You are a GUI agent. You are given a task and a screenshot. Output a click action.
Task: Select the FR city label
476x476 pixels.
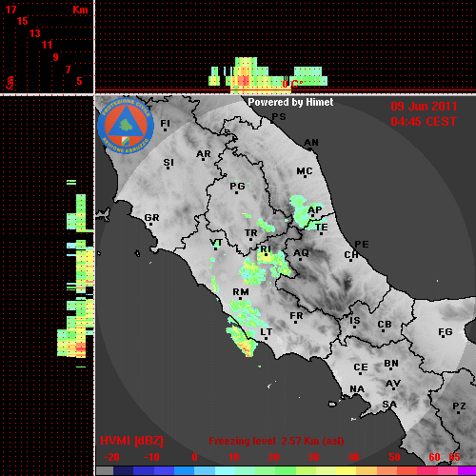click(x=296, y=316)
